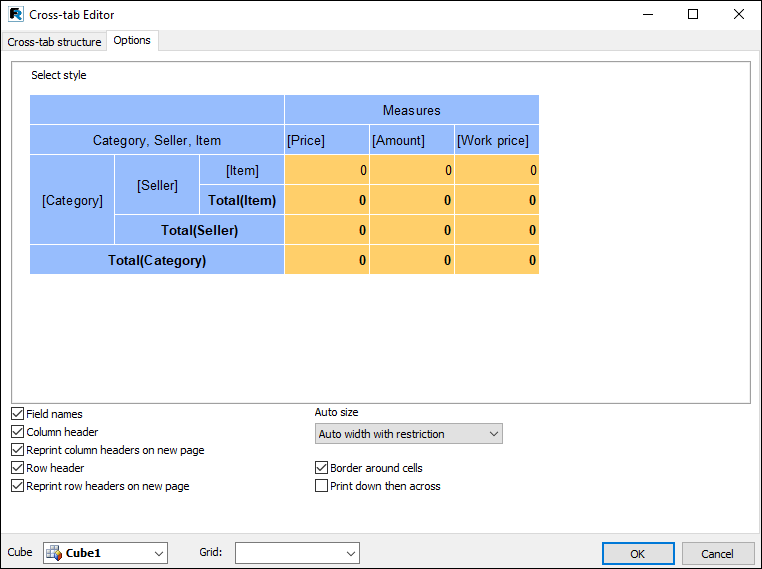Disable the Column header checkbox

point(18,432)
